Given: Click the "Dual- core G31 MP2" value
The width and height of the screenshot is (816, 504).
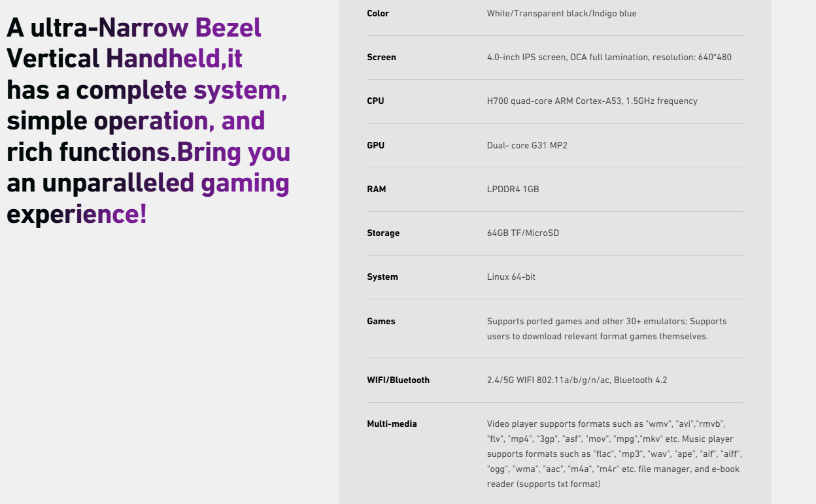Looking at the screenshot, I should click(x=527, y=145).
